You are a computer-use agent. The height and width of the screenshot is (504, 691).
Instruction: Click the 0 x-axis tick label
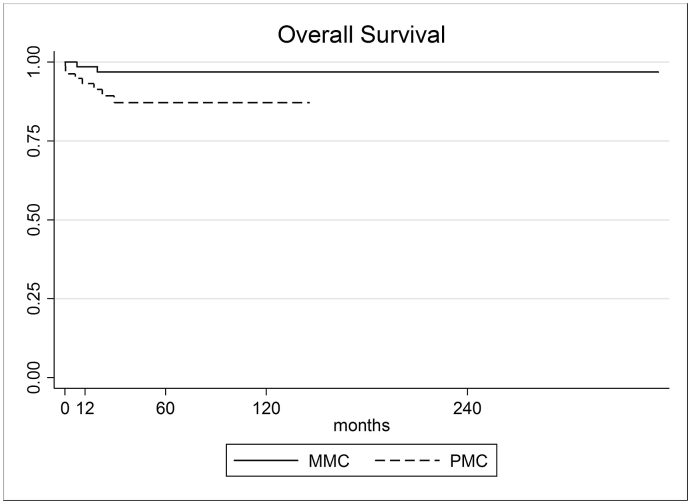[x=65, y=409]
